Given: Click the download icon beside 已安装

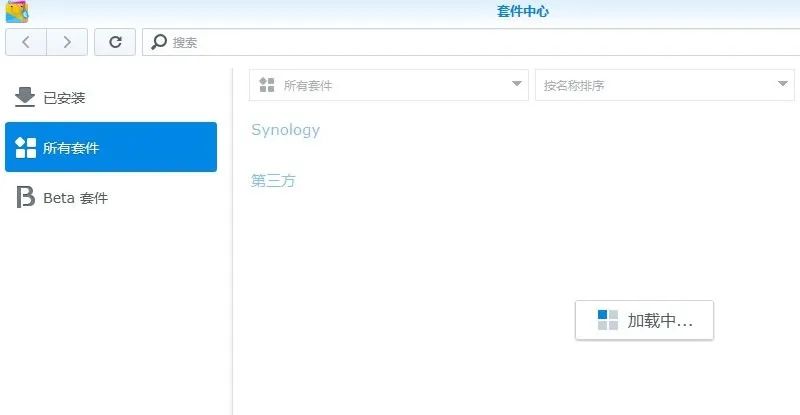Looking at the screenshot, I should coord(24,97).
